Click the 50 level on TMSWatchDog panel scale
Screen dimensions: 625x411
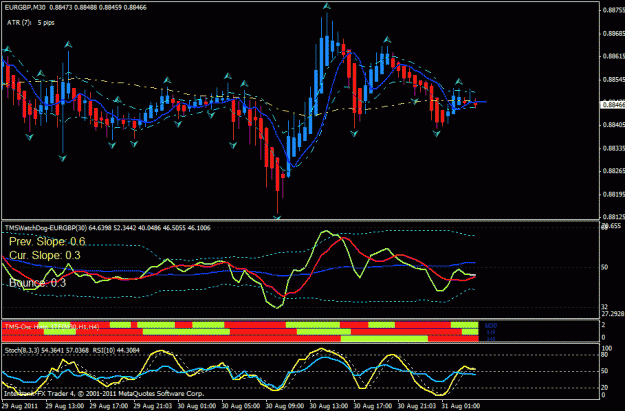tap(605, 267)
